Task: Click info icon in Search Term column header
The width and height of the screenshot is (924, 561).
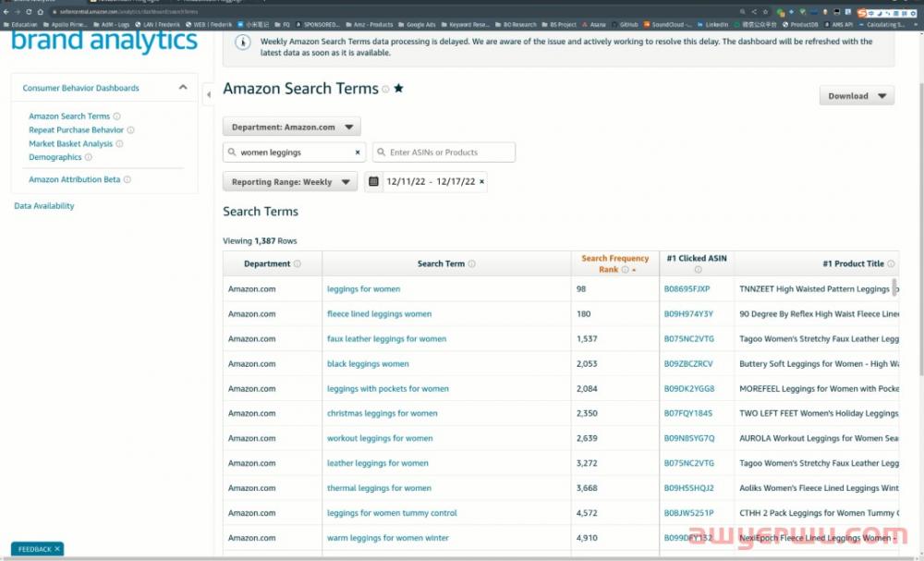Action: [x=472, y=264]
